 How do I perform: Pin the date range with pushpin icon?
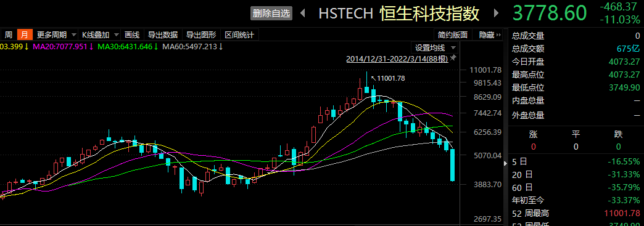[453, 59]
